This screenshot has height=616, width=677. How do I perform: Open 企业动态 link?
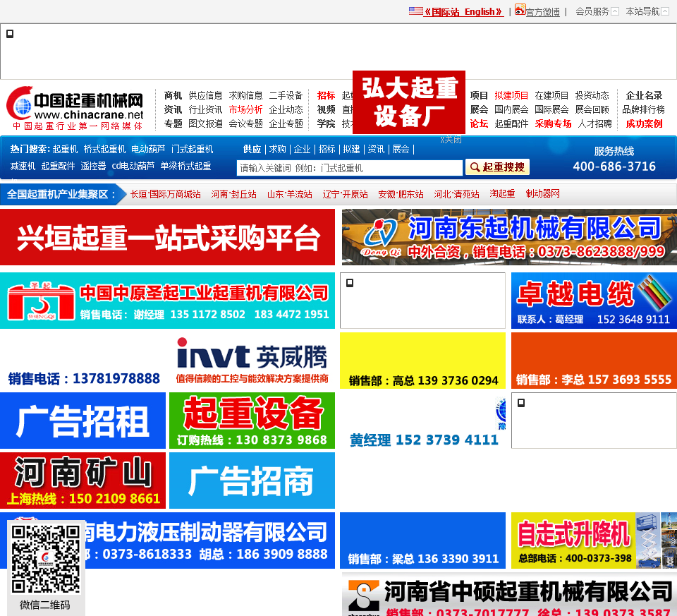pos(286,109)
